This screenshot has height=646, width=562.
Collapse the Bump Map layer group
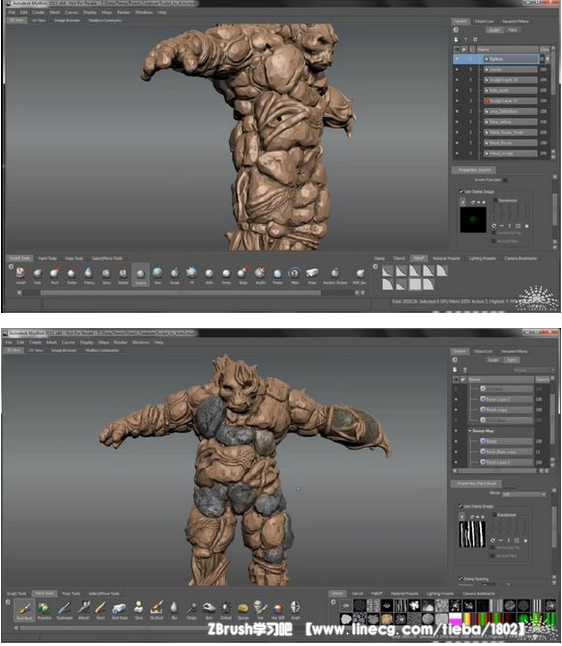point(470,431)
